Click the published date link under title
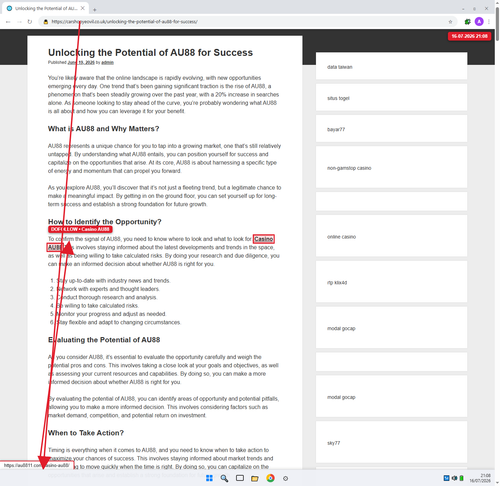 pyautogui.click(x=81, y=62)
